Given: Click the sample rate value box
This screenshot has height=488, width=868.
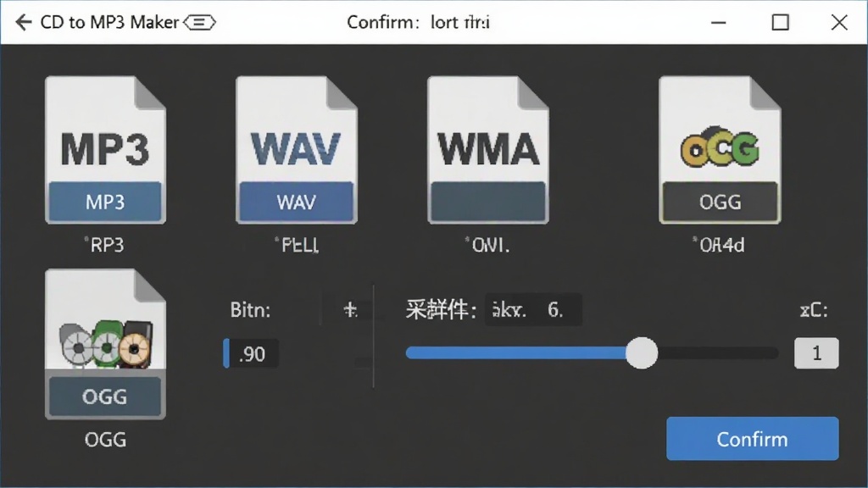Looking at the screenshot, I should click(x=533, y=310).
